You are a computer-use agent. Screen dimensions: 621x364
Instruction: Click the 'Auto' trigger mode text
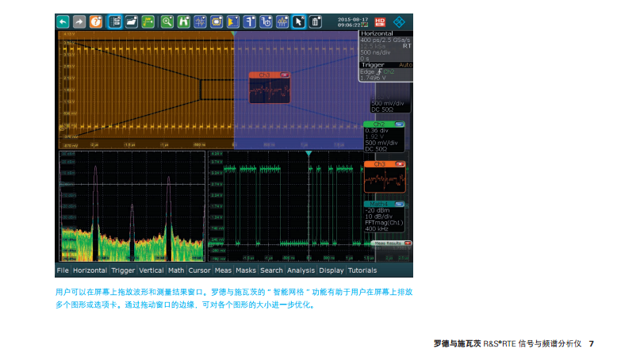click(405, 64)
